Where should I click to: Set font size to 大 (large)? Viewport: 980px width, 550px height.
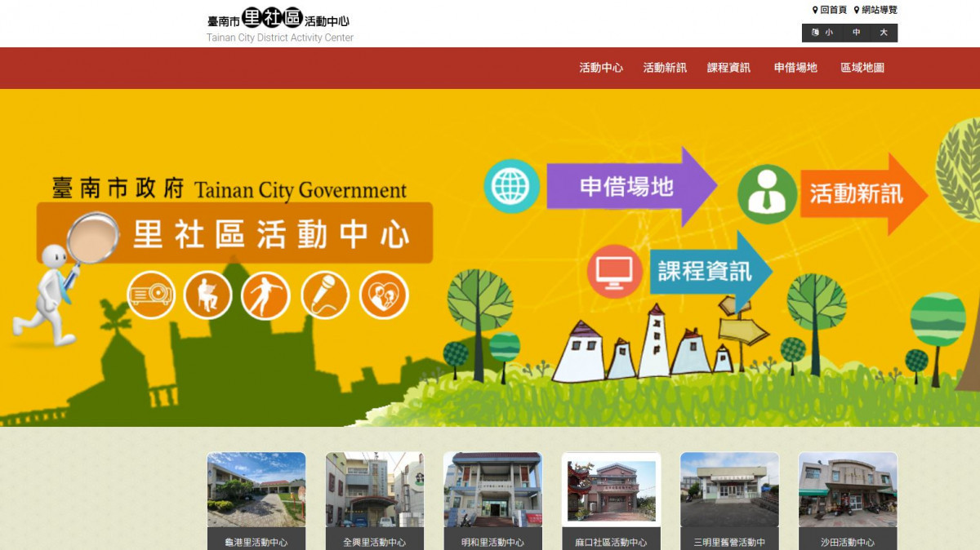pyautogui.click(x=884, y=33)
